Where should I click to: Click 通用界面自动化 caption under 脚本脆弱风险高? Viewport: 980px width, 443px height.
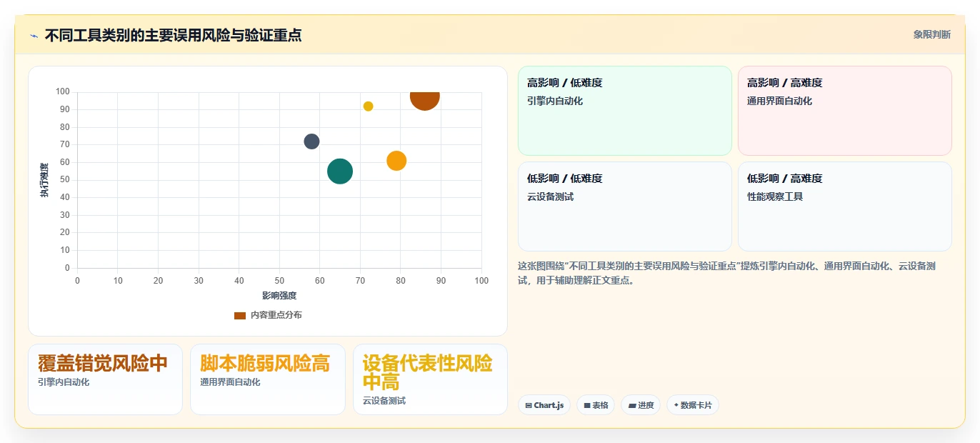coord(230,382)
